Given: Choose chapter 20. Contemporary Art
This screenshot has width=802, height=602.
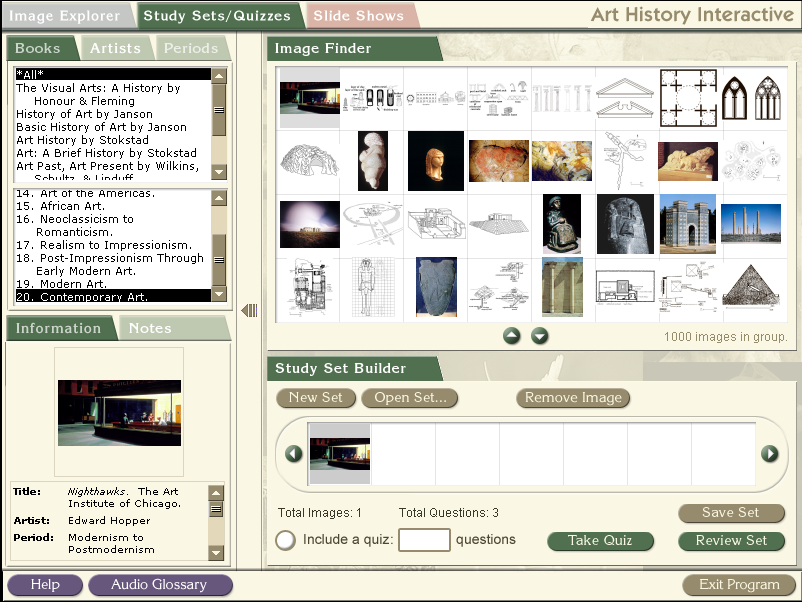Looking at the screenshot, I should (113, 297).
